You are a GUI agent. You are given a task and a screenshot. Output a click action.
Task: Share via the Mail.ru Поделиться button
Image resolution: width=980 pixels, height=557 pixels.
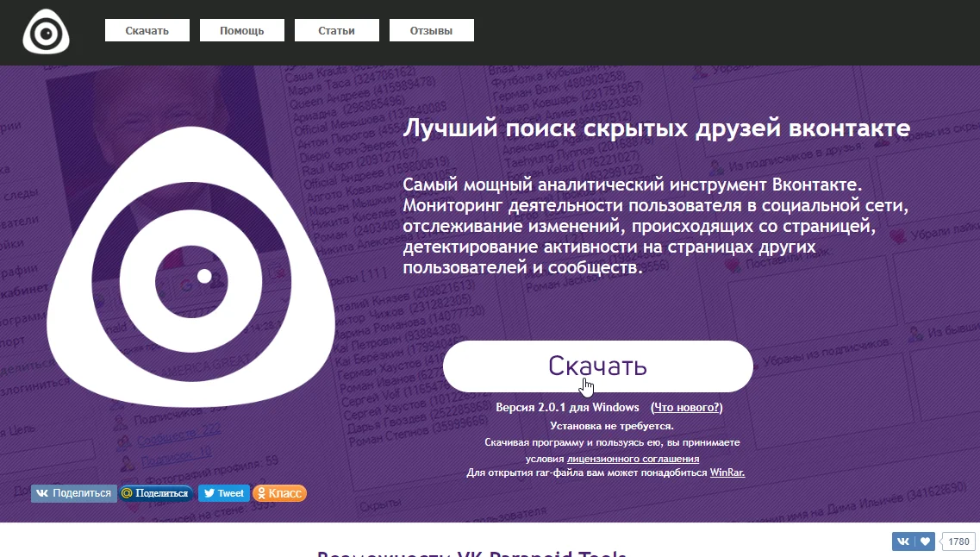pos(156,493)
